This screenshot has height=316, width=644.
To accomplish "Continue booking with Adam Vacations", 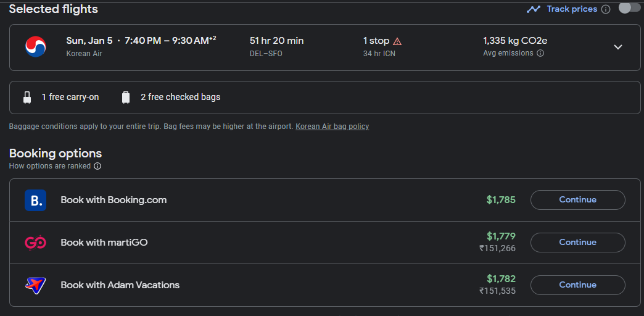I will click(x=577, y=285).
